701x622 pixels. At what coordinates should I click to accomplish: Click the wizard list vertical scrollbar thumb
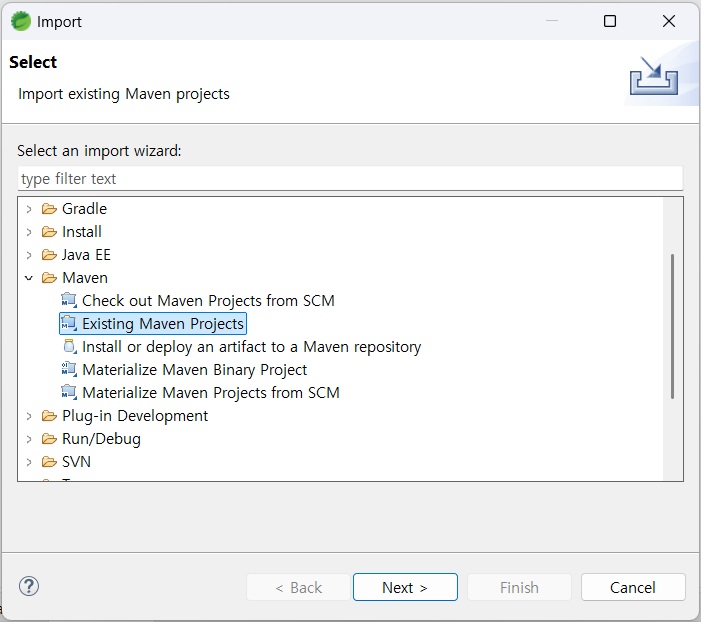[672, 326]
